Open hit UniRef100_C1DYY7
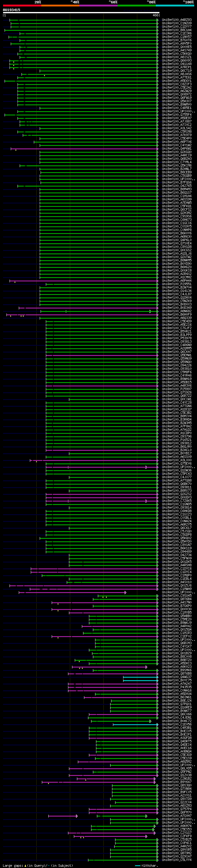 (176, 26)
